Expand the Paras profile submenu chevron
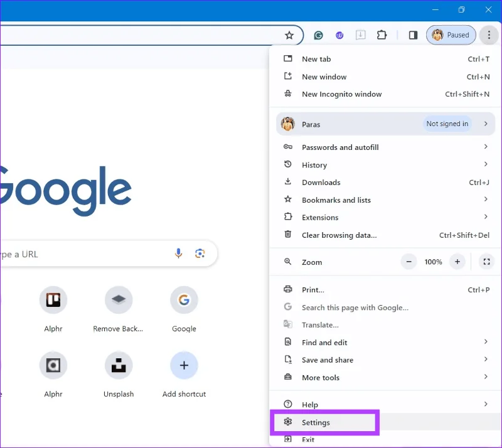 (x=486, y=124)
